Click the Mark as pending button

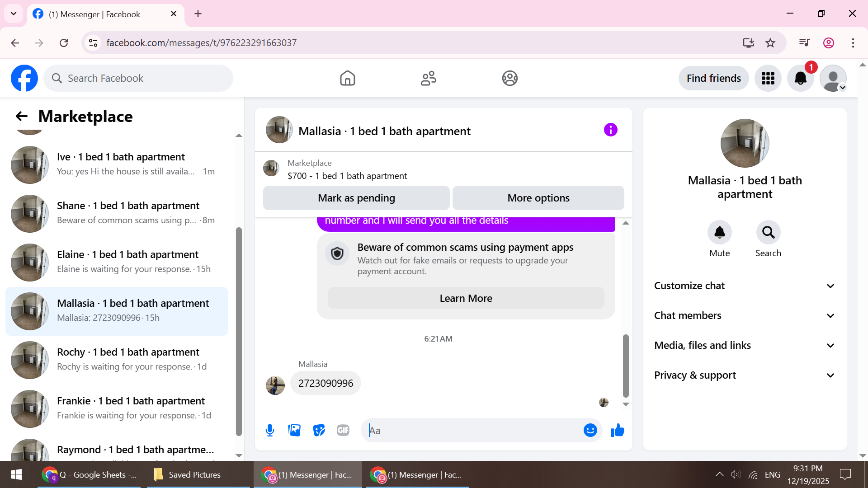[x=356, y=198]
